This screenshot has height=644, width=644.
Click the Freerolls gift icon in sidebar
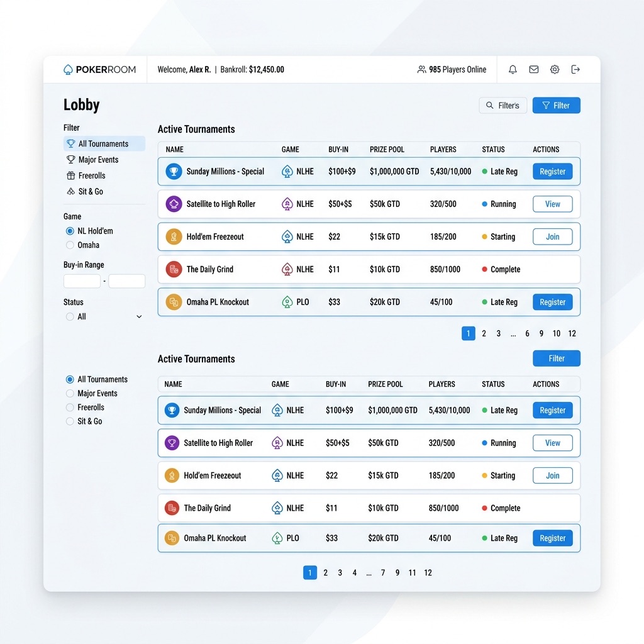(x=70, y=176)
